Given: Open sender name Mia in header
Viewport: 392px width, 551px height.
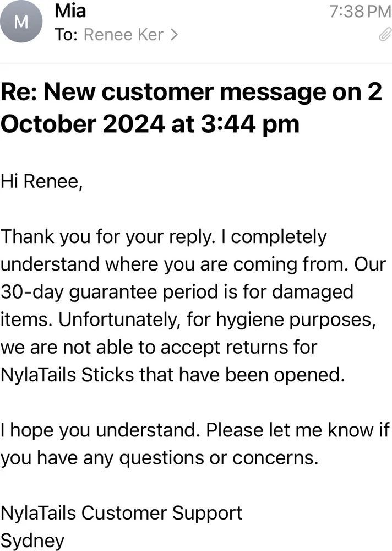Looking at the screenshot, I should tap(70, 10).
